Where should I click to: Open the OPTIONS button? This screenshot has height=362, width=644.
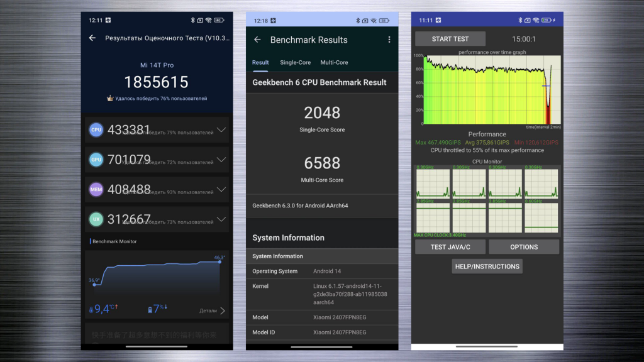point(524,247)
